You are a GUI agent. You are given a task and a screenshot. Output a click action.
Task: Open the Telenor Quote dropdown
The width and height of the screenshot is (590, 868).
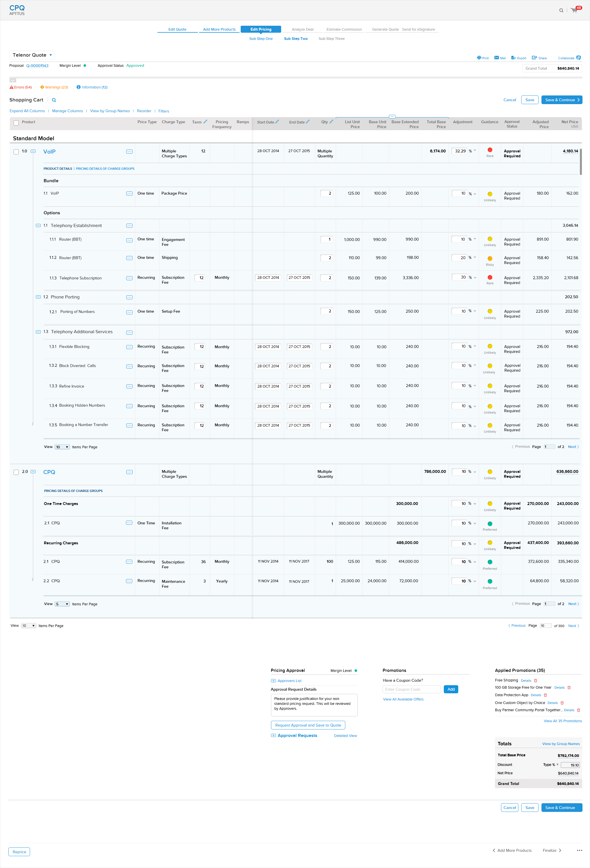pos(32,55)
